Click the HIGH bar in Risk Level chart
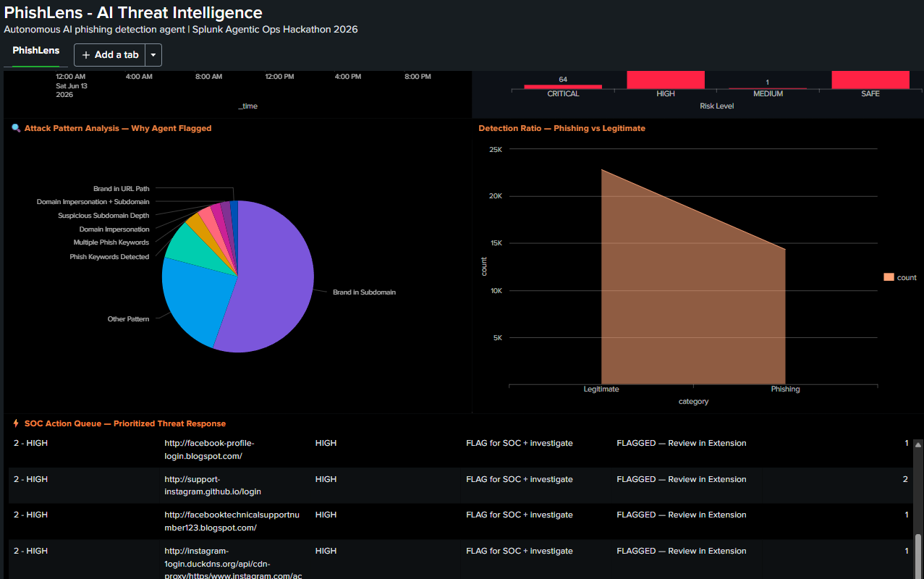924x579 pixels. pyautogui.click(x=666, y=80)
